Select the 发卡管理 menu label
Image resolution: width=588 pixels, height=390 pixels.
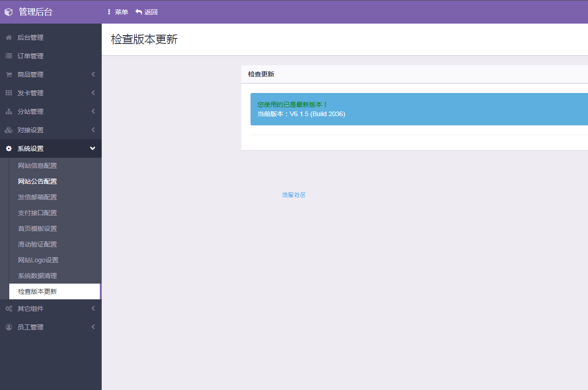[31, 93]
